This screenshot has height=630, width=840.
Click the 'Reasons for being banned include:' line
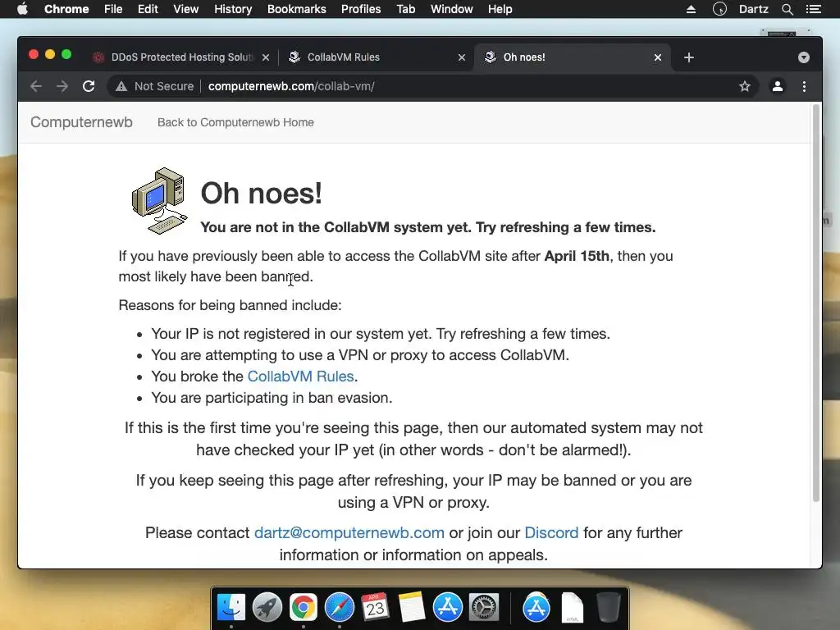click(230, 305)
